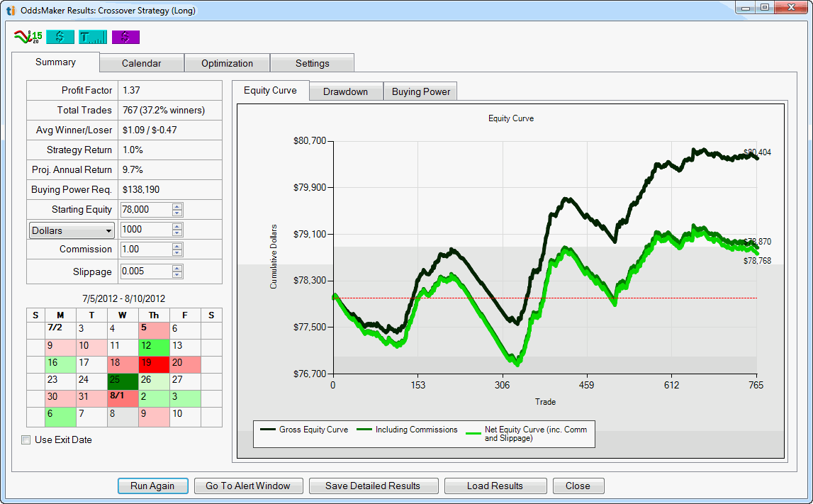Screen dimensions: 813x504
Task: Click the Starting Equity input field
Action: pyautogui.click(x=145, y=210)
